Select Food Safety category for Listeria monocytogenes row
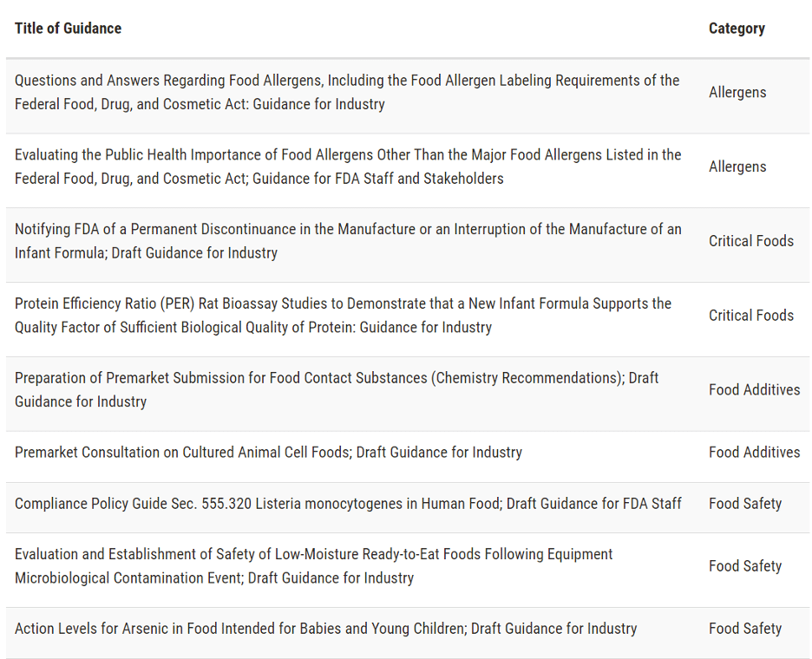The width and height of the screenshot is (812, 659). [745, 503]
